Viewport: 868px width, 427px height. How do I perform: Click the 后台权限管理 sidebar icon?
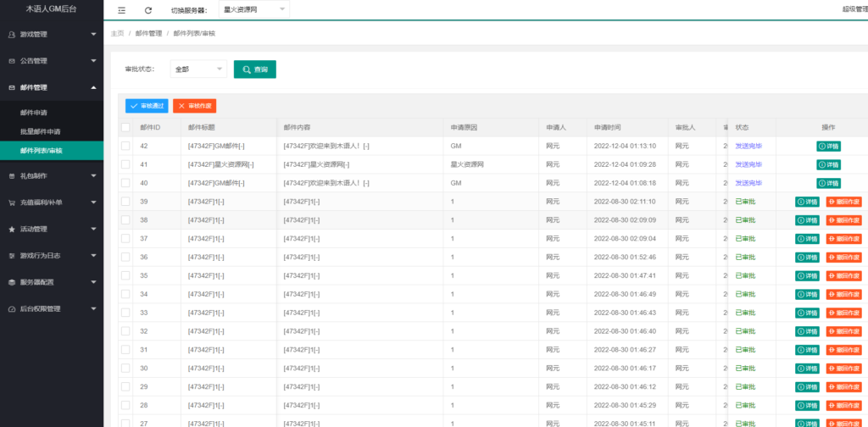(11, 308)
